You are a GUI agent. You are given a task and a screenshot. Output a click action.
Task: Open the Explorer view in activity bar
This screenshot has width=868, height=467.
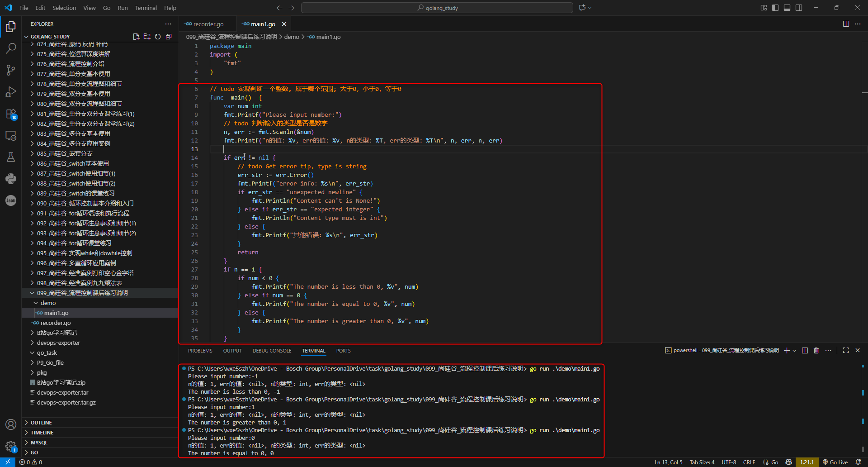click(x=11, y=27)
